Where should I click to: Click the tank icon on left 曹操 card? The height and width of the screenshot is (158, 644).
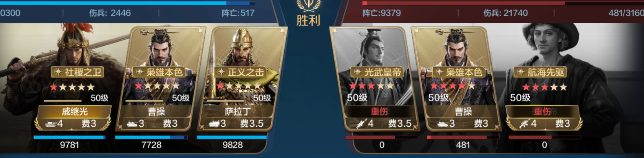[x=132, y=124]
